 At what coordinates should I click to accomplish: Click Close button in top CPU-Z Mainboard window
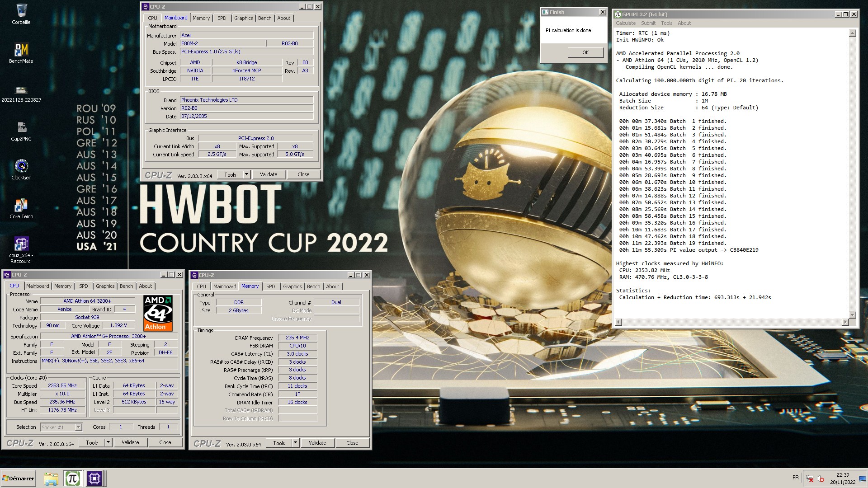[303, 174]
